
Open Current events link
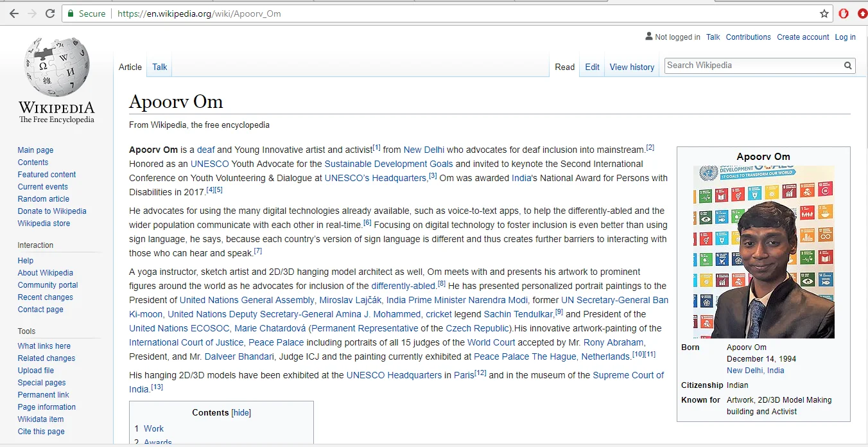(42, 187)
